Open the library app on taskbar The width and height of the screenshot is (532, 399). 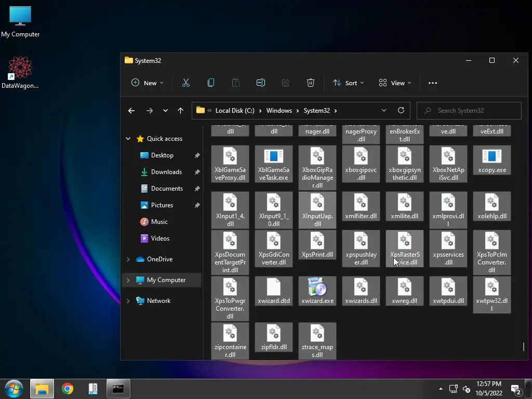coord(92,389)
